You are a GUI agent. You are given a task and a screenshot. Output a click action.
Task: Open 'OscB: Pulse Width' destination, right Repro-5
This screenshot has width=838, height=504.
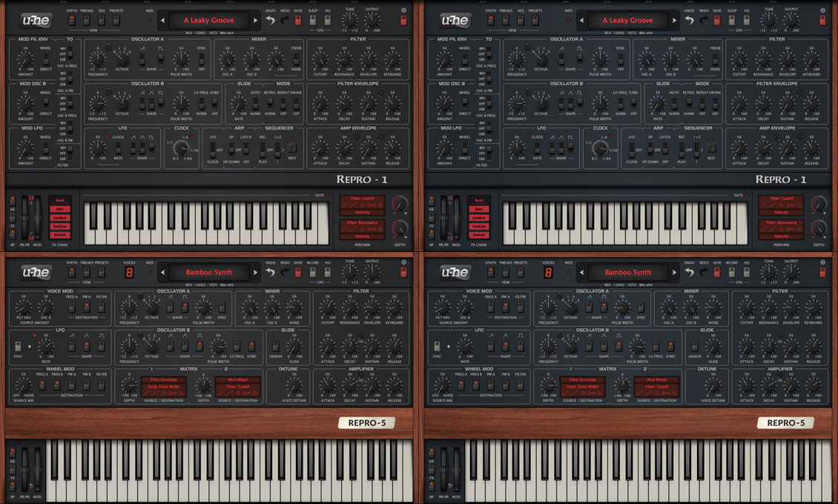coord(583,387)
